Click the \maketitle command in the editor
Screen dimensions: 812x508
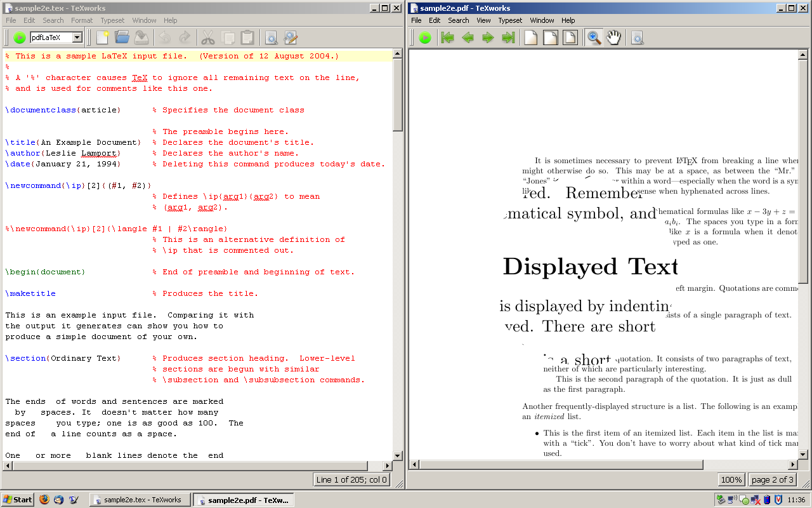point(30,293)
